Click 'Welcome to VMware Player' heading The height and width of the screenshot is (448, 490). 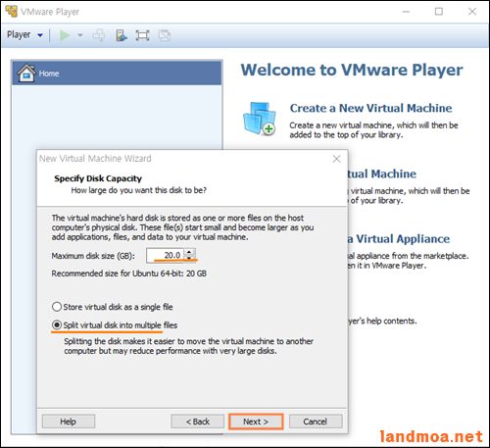tap(352, 70)
